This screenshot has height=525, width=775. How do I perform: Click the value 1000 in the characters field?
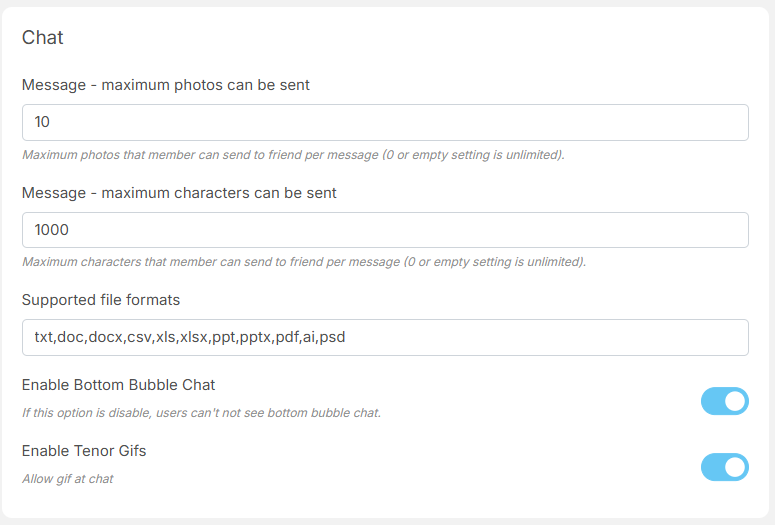[x=52, y=230]
